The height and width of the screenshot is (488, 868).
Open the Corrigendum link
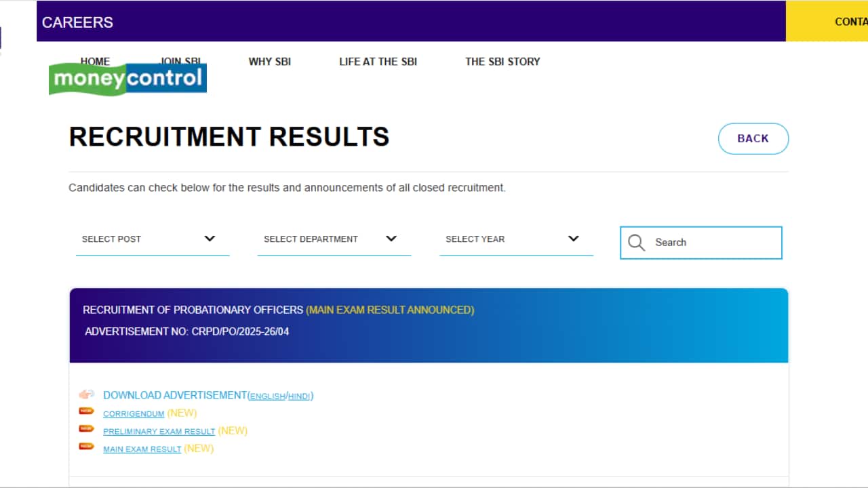[x=134, y=413]
